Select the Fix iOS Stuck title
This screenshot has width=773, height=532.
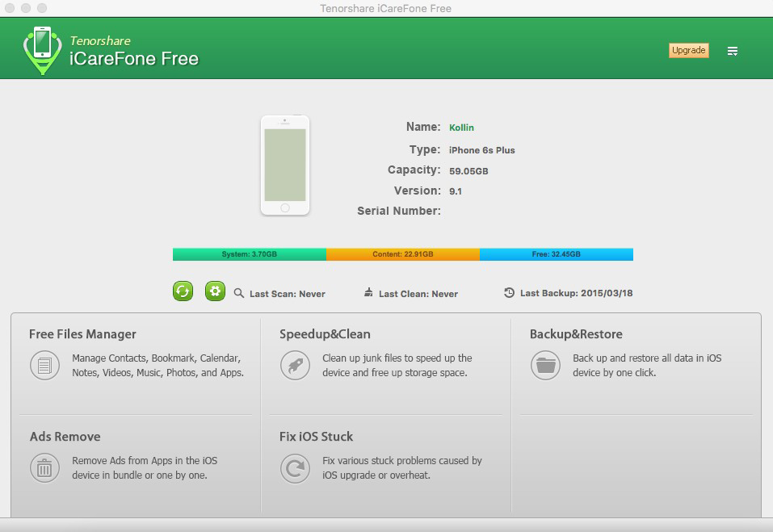point(316,437)
